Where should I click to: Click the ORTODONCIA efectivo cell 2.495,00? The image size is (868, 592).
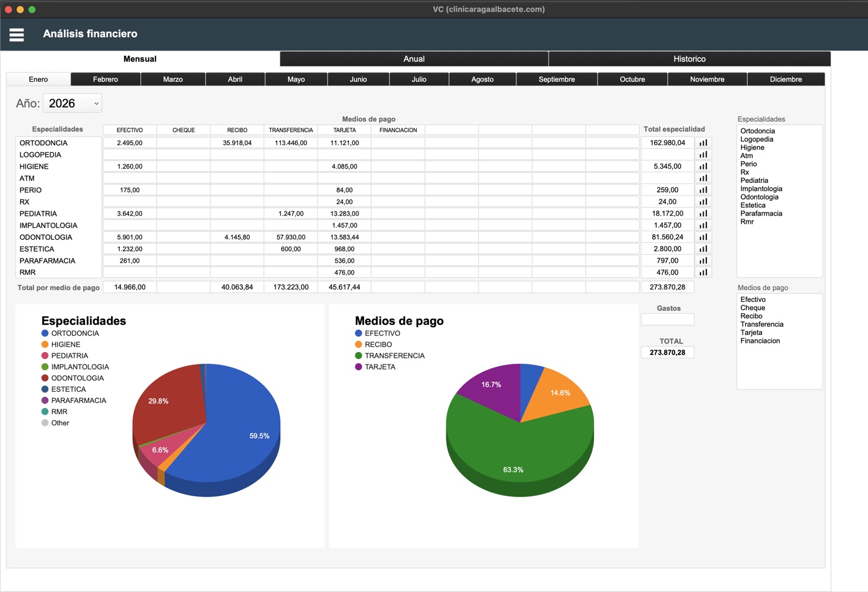click(x=130, y=143)
